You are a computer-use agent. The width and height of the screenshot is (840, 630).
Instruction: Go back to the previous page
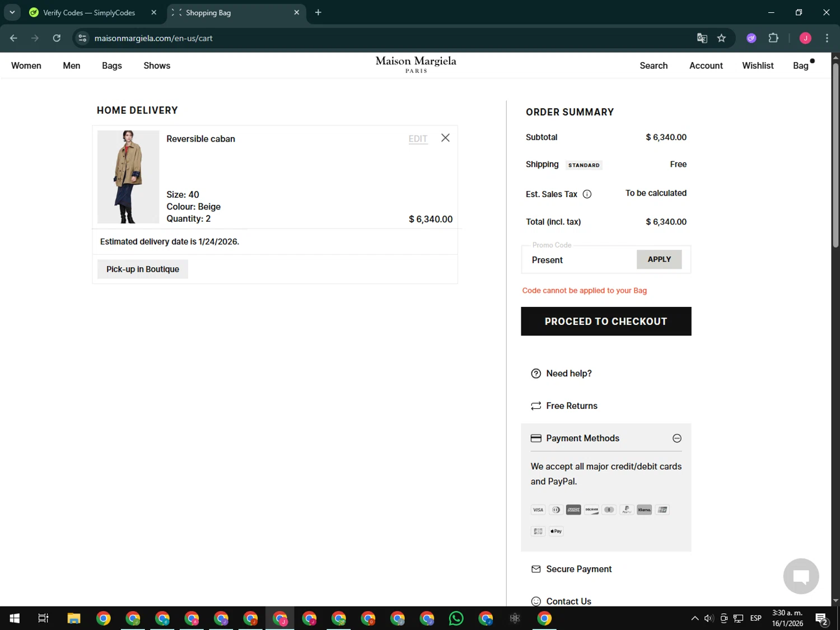[x=14, y=38]
